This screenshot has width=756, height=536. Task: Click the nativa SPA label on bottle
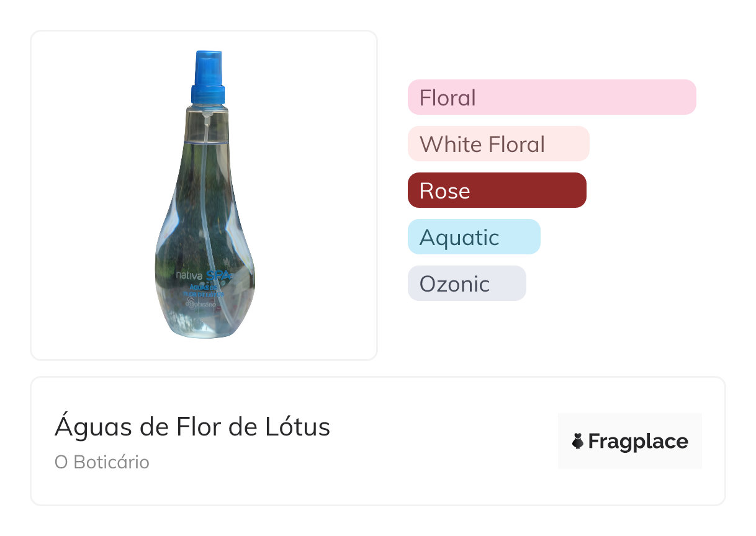(x=197, y=275)
